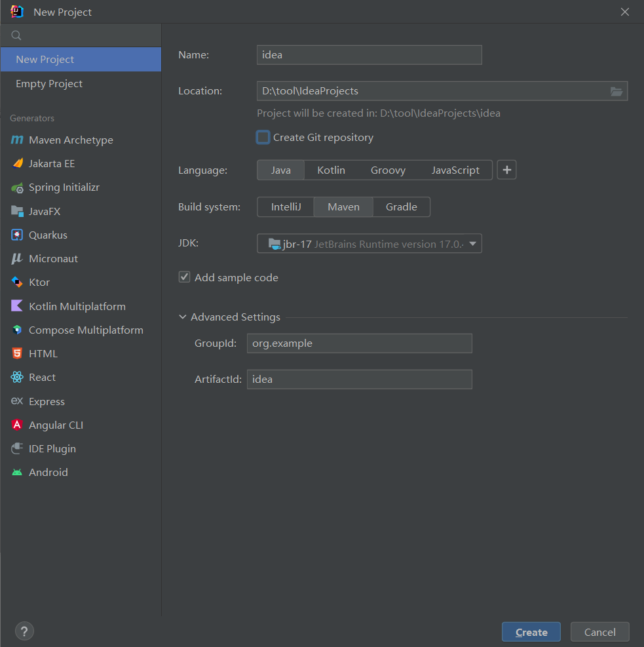Click the Quarkus generator icon
The height and width of the screenshot is (647, 644).
(17, 235)
